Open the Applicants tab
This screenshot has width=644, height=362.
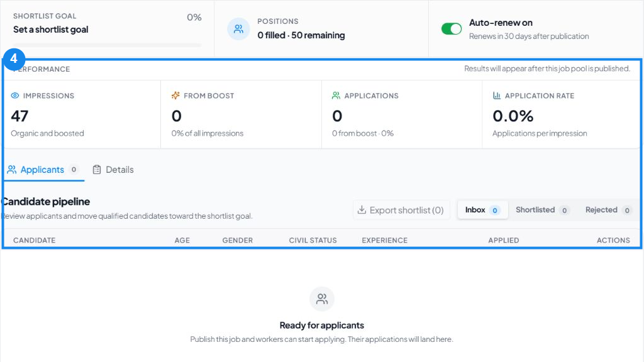tap(44, 170)
